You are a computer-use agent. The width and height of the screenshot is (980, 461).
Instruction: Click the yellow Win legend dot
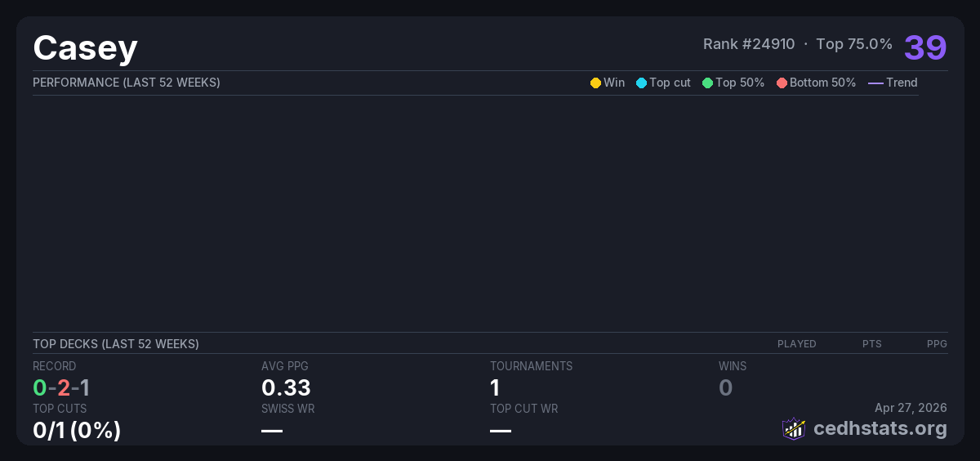pyautogui.click(x=595, y=83)
